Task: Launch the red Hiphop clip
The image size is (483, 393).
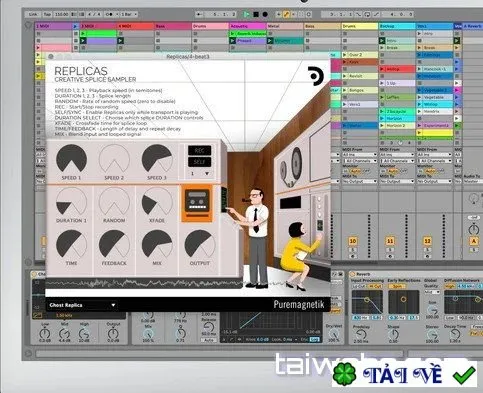Action: (x=397, y=69)
